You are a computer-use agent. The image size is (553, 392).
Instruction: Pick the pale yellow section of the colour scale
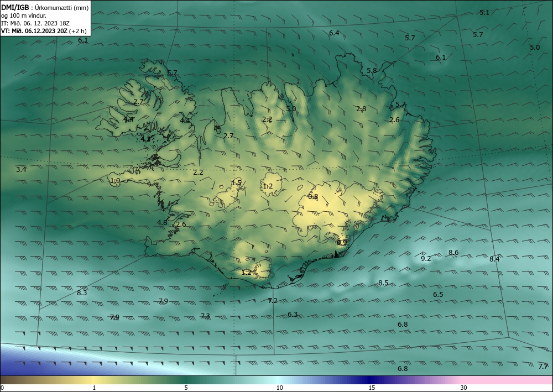click(94, 380)
